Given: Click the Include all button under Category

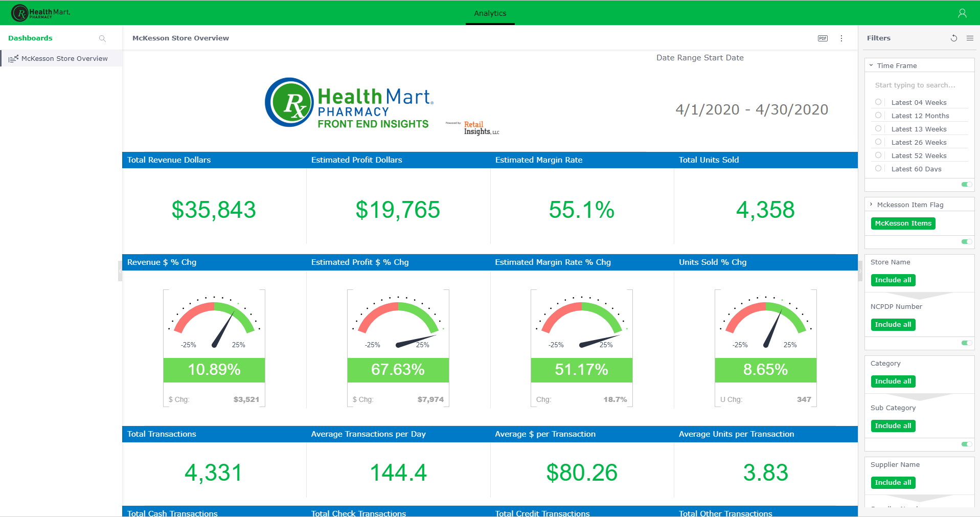Looking at the screenshot, I should (x=893, y=381).
